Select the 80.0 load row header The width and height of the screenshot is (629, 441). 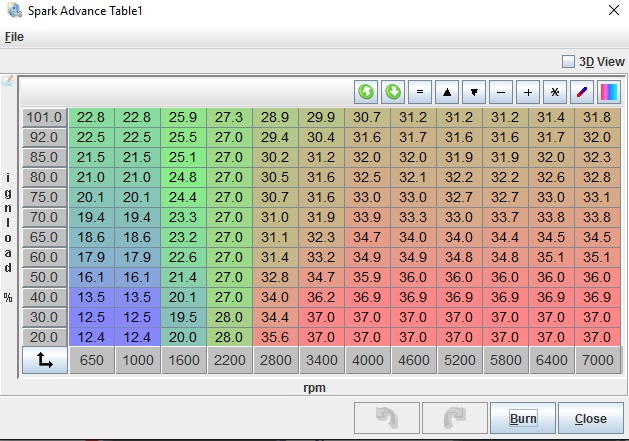click(x=45, y=177)
